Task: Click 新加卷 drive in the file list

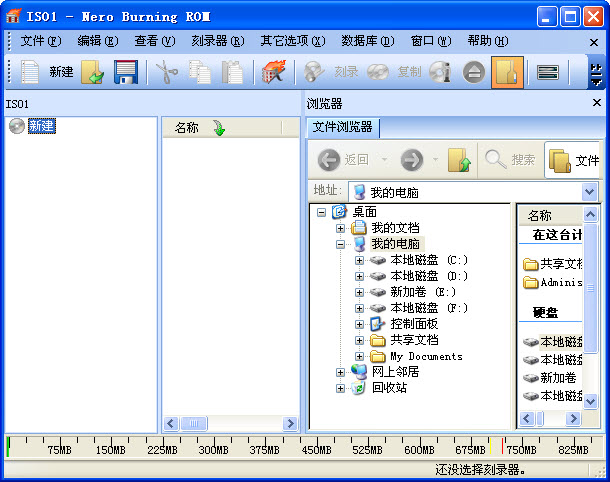Action: [x=550, y=378]
